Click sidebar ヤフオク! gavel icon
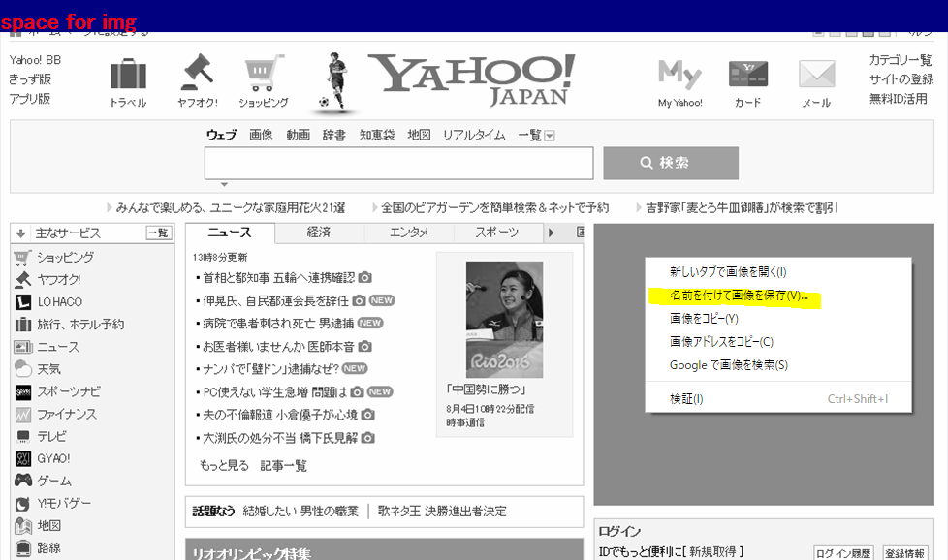This screenshot has height=560, width=948. click(22, 280)
